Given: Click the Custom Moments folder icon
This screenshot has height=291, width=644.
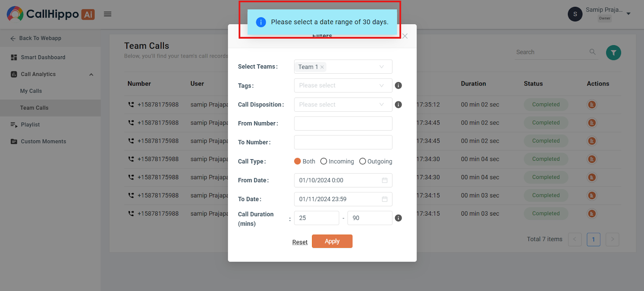Looking at the screenshot, I should coord(14,141).
